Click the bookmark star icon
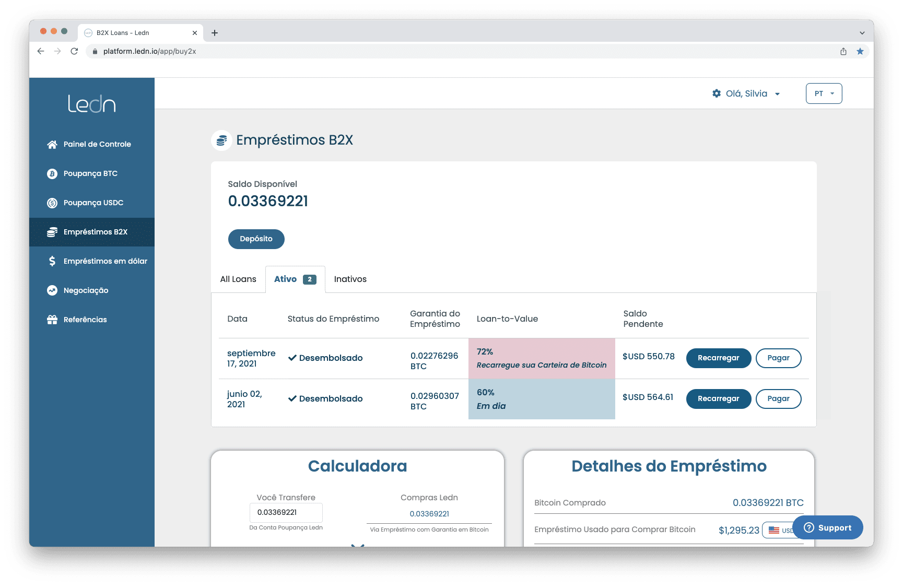The width and height of the screenshot is (903, 588). pyautogui.click(x=860, y=51)
